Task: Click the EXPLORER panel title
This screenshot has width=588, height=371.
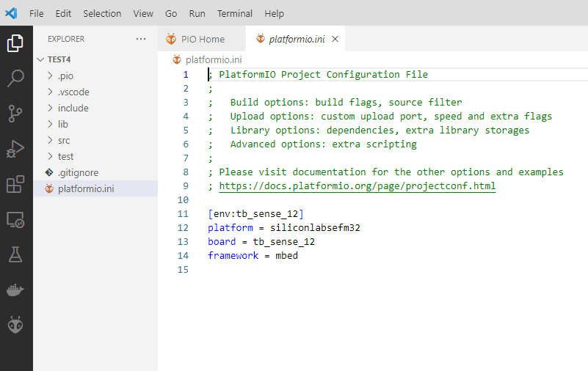Action: tap(66, 39)
